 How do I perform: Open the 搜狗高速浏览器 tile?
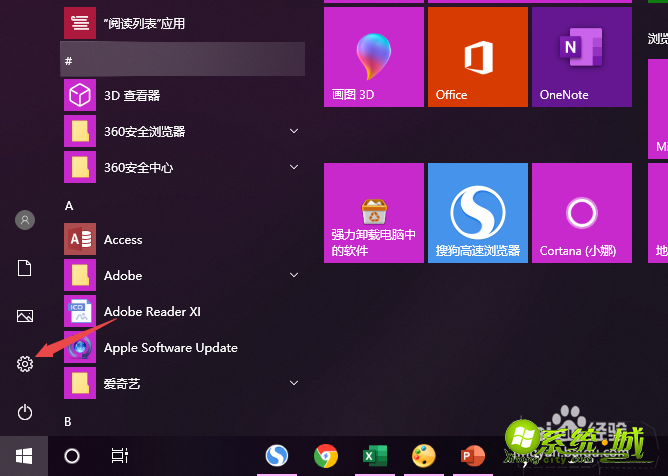pyautogui.click(x=478, y=213)
